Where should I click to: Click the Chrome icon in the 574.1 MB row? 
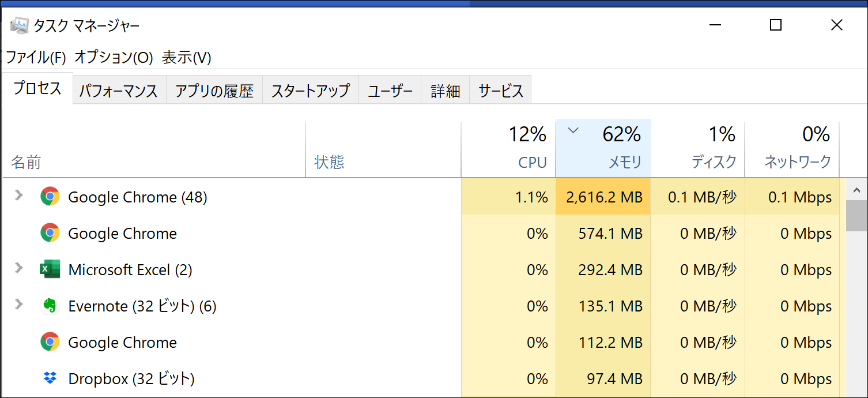50,233
